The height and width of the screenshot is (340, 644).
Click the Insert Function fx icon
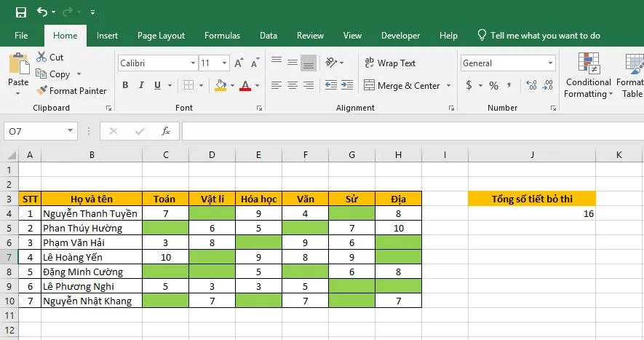pos(166,131)
